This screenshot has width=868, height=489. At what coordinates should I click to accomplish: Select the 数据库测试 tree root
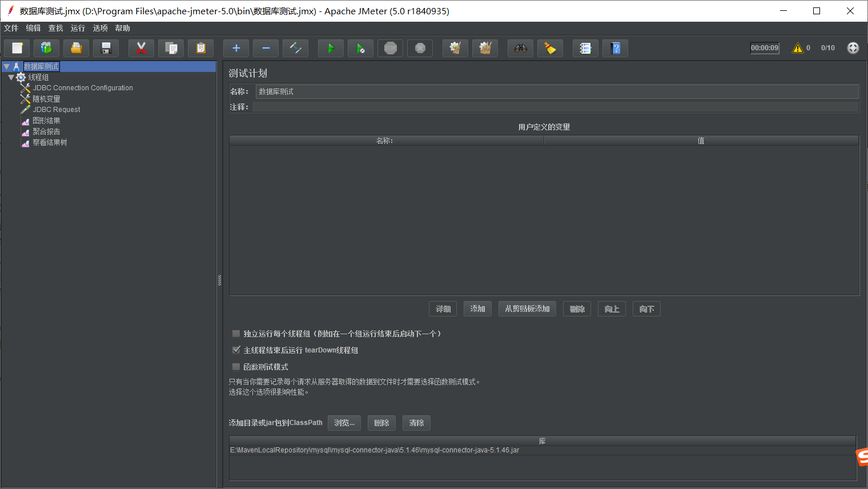(x=41, y=67)
